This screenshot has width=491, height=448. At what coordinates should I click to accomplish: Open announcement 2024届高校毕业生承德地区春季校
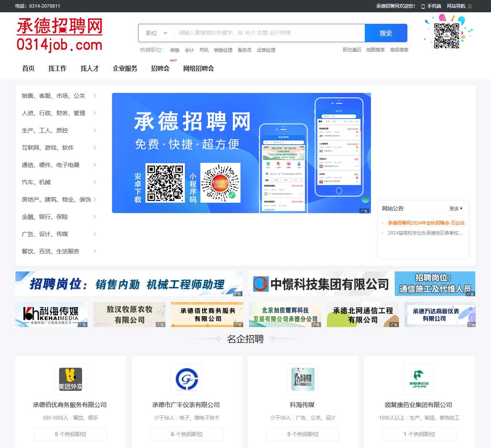tap(425, 233)
